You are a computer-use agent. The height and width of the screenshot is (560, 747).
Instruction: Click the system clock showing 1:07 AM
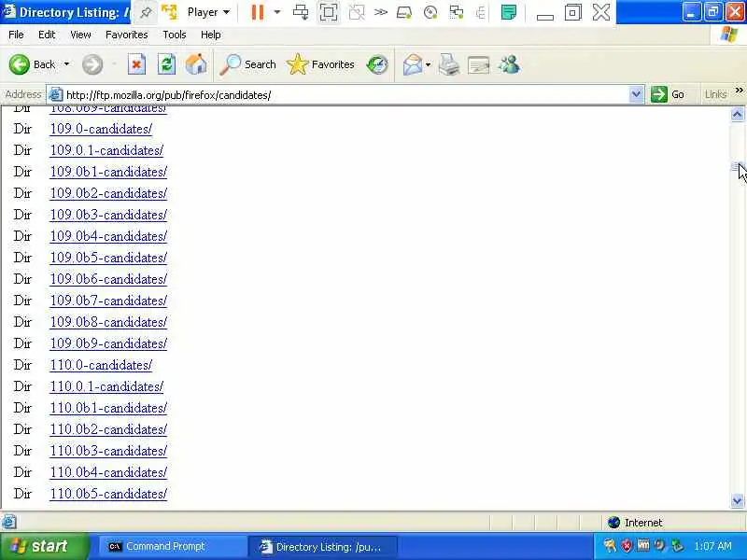tap(712, 546)
